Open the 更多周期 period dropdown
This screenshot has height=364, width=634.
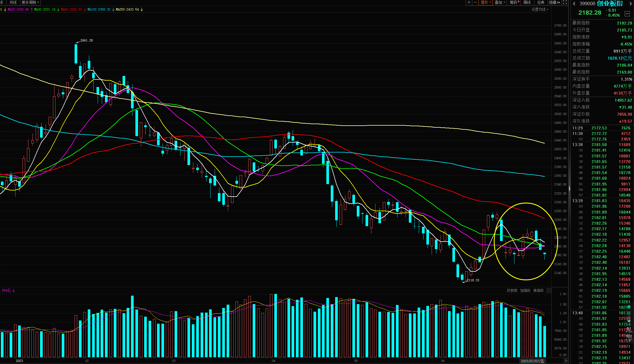[x=30, y=2]
